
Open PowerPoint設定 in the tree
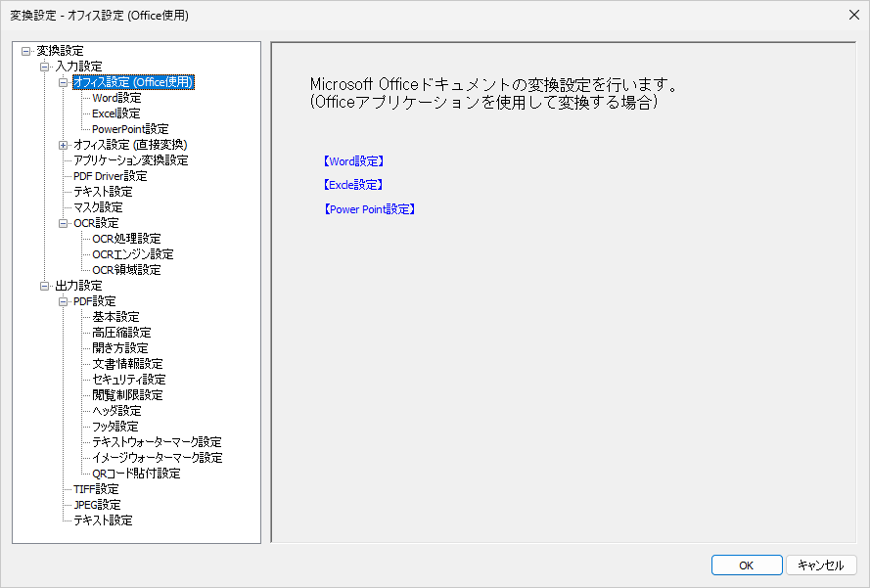(x=130, y=129)
